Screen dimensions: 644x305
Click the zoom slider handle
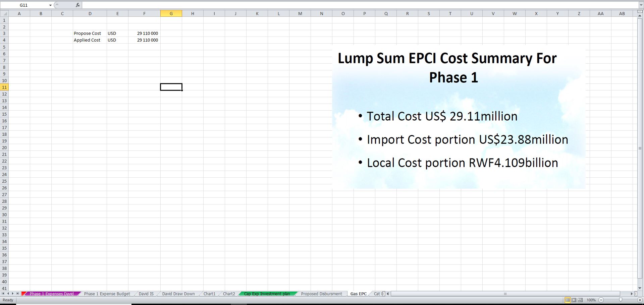(x=621, y=300)
